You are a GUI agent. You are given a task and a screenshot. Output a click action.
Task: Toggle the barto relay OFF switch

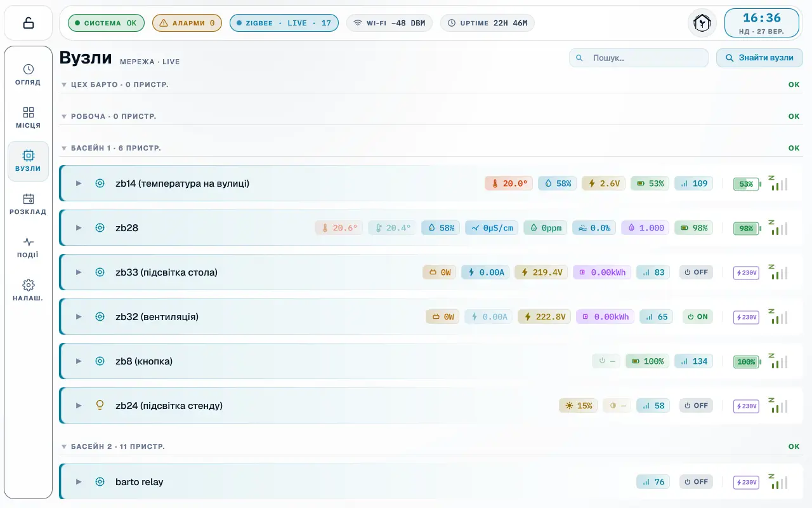pyautogui.click(x=696, y=482)
